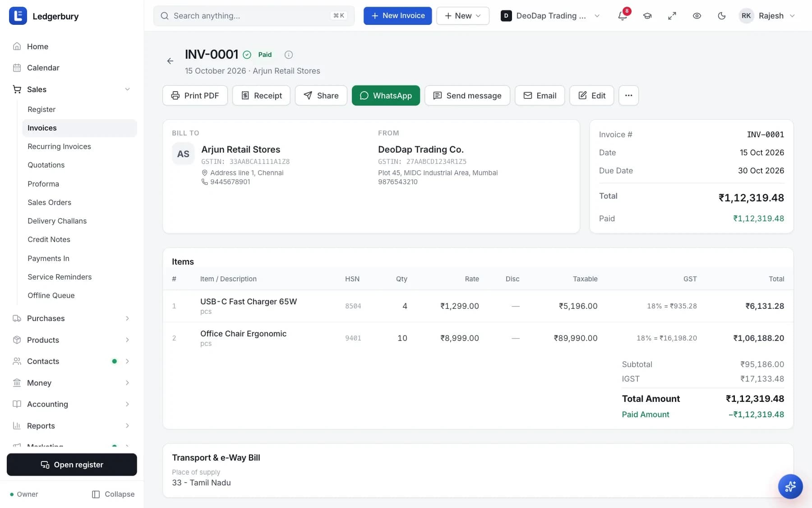Send invoice via WhatsApp
Screen dimensions: 812x508
point(386,95)
